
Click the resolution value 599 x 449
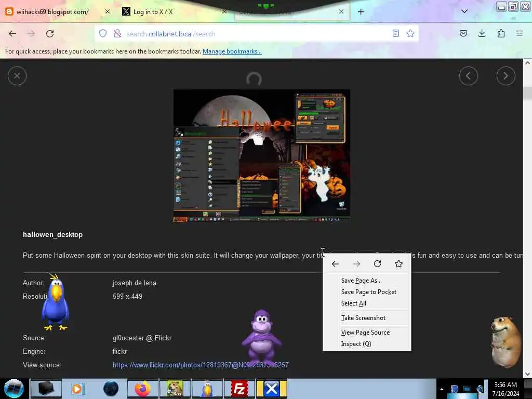click(127, 296)
